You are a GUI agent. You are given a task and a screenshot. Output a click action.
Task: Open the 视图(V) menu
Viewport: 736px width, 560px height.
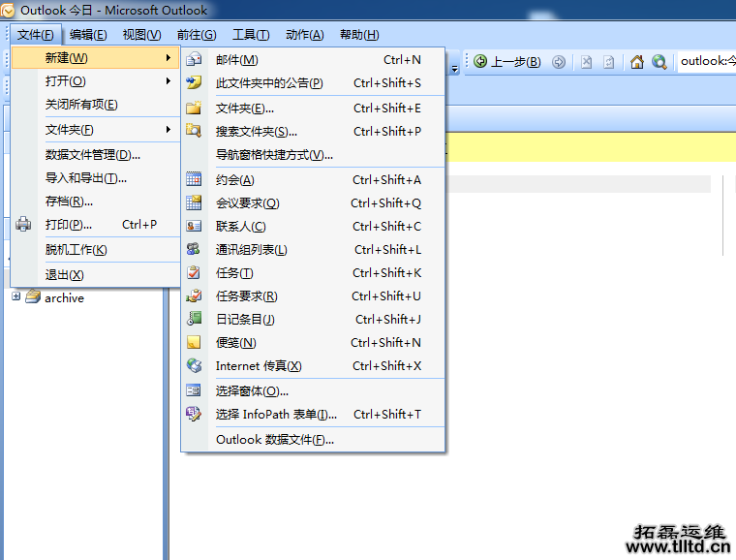(141, 35)
